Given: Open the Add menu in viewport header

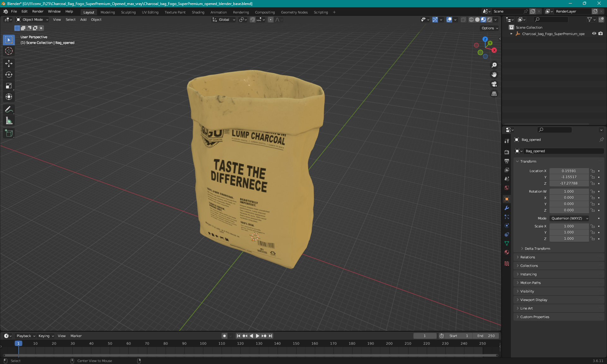Looking at the screenshot, I should pyautogui.click(x=83, y=20).
